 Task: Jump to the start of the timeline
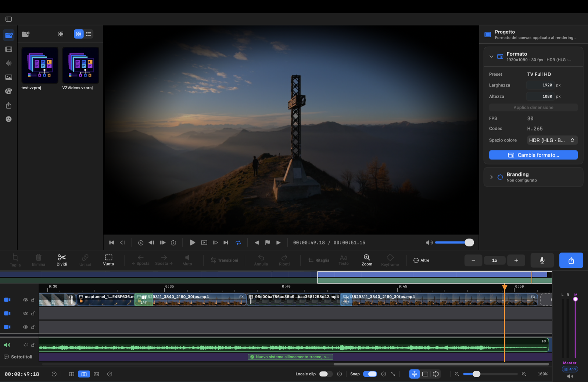click(x=112, y=243)
